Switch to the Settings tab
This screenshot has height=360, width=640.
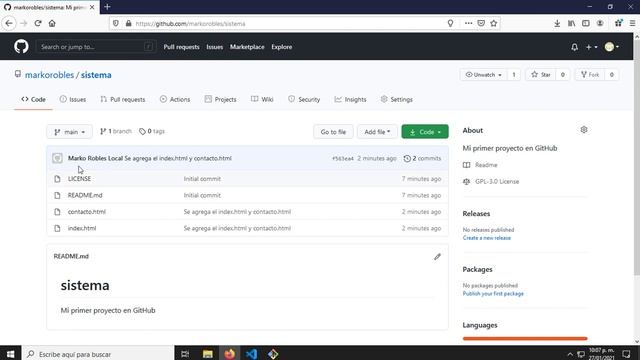(x=396, y=99)
